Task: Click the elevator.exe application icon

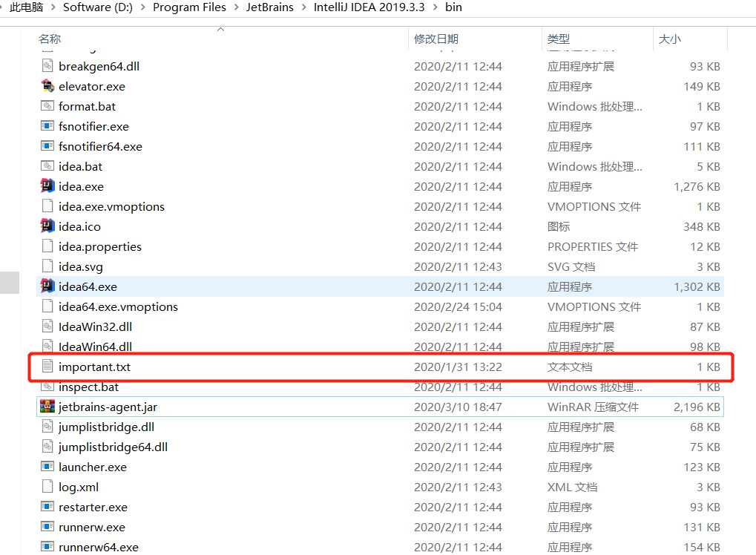Action: coord(47,86)
